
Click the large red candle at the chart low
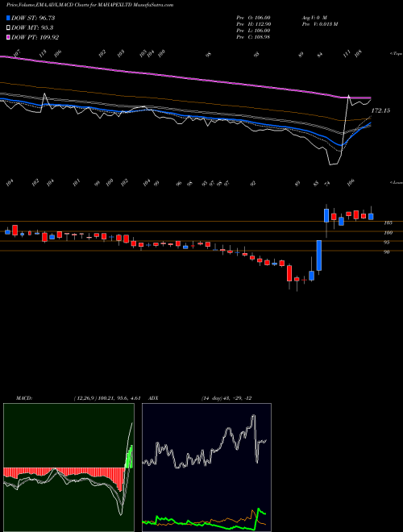coord(289,273)
